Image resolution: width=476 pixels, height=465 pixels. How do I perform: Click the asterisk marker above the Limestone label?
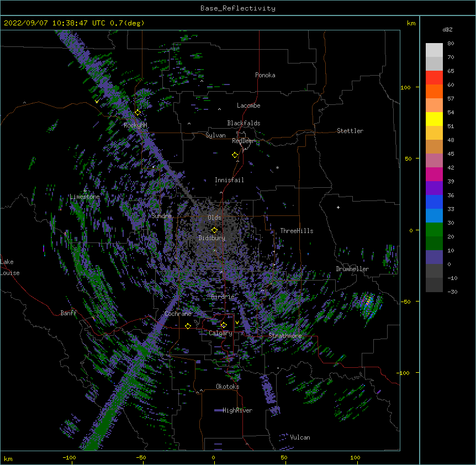pyautogui.click(x=85, y=191)
